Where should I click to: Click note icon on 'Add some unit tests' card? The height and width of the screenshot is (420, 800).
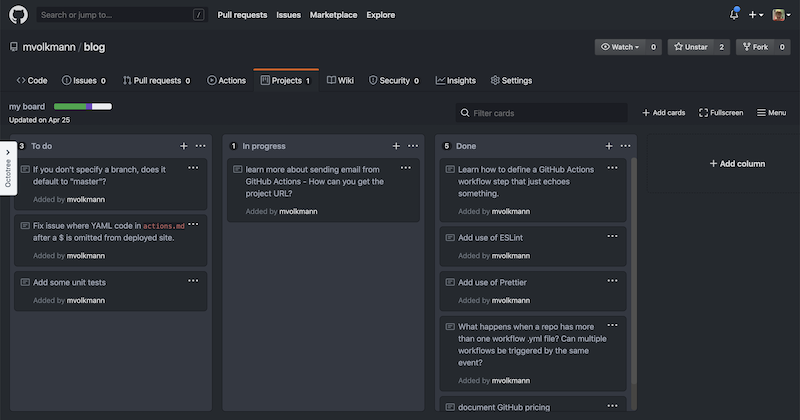[x=25, y=282]
